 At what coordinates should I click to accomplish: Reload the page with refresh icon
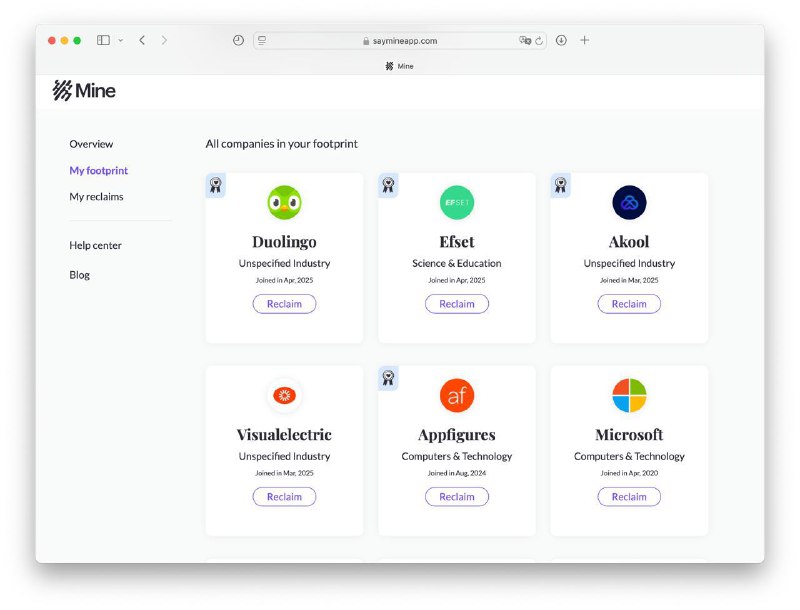click(540, 41)
